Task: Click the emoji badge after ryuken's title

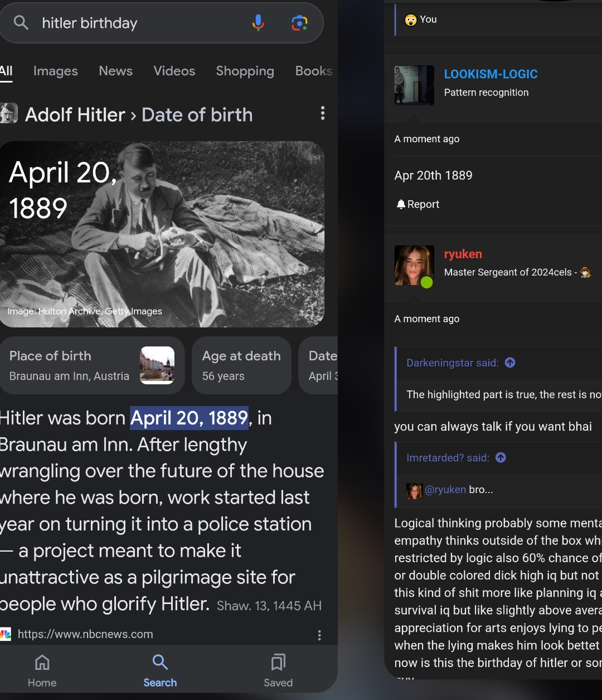Action: click(585, 272)
